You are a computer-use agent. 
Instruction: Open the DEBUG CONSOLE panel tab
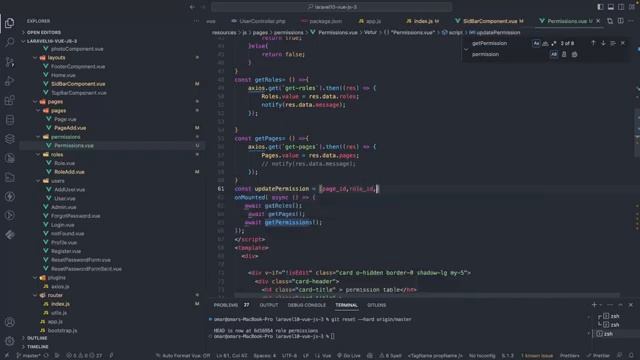(307, 305)
